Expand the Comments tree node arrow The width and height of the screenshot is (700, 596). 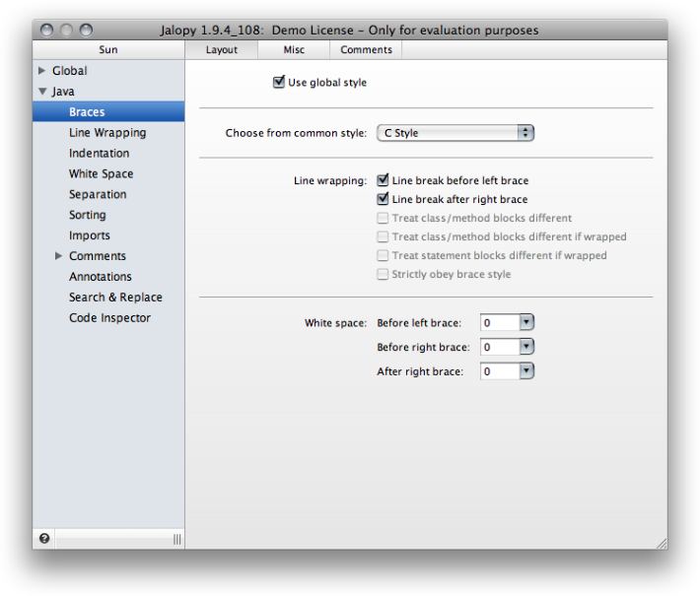click(x=58, y=255)
